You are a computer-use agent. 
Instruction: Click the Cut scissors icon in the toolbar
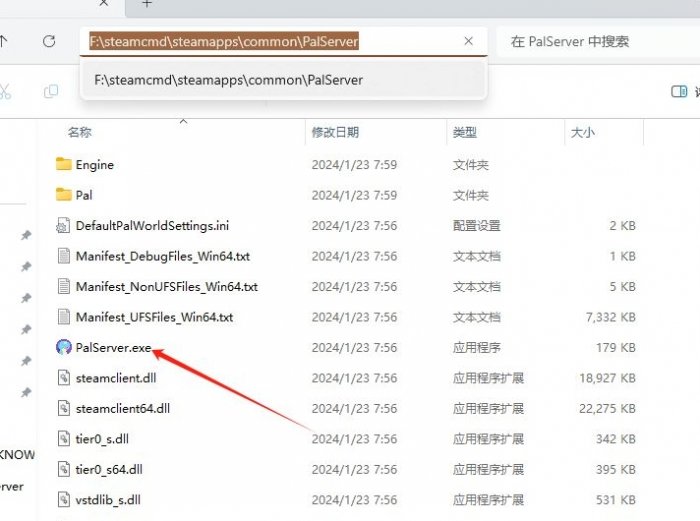pyautogui.click(x=5, y=91)
